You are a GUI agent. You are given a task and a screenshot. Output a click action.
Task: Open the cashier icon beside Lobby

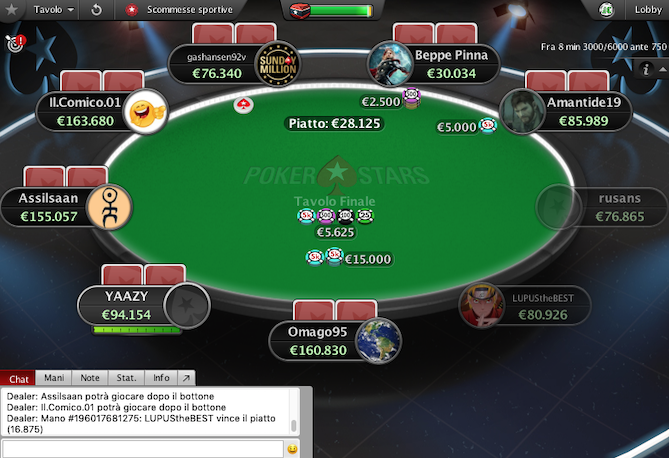pyautogui.click(x=606, y=9)
